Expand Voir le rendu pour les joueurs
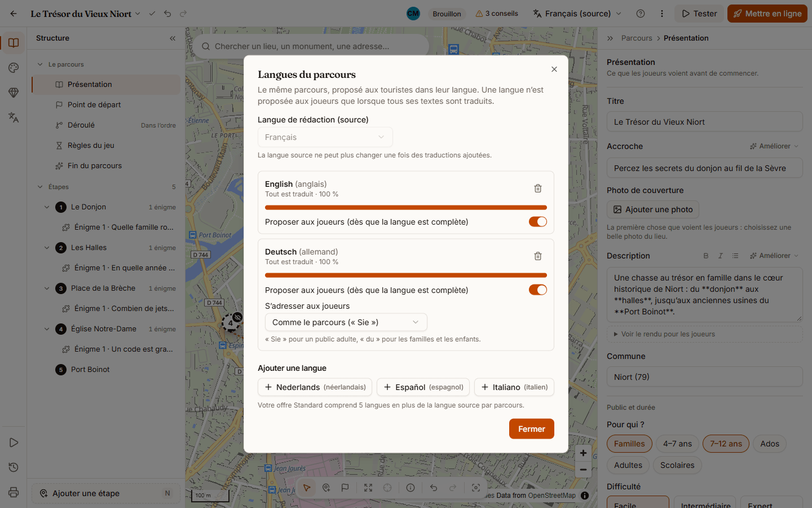Image resolution: width=812 pixels, height=508 pixels. click(705, 334)
